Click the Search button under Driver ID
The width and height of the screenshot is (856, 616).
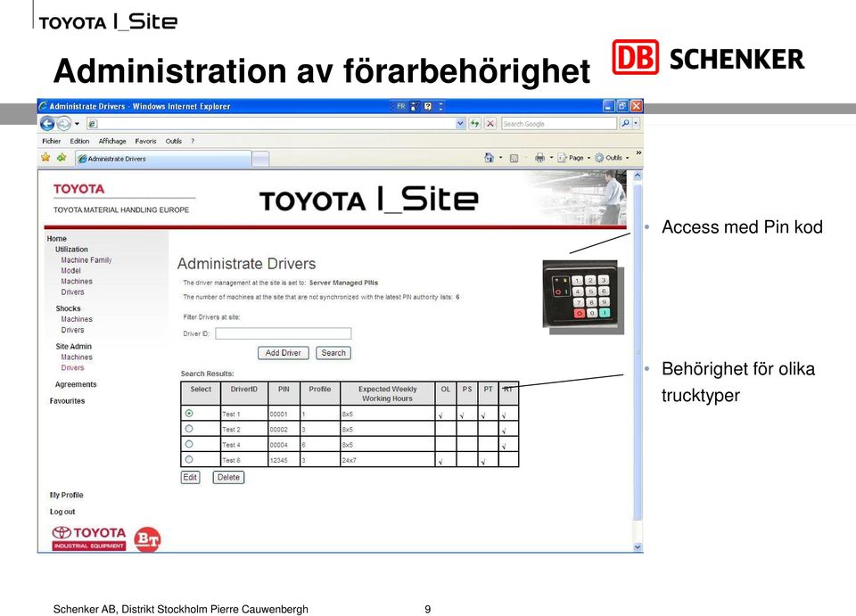[333, 353]
